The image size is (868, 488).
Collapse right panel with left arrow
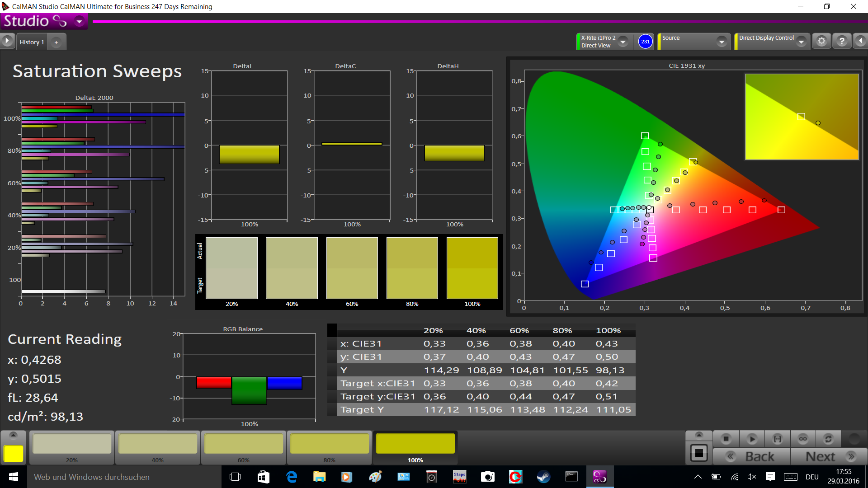point(860,41)
